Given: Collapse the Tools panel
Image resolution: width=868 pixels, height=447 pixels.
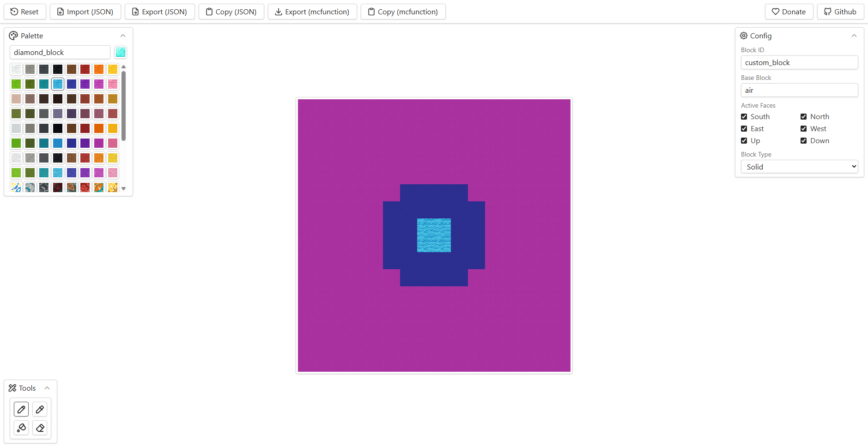Looking at the screenshot, I should click(x=47, y=388).
